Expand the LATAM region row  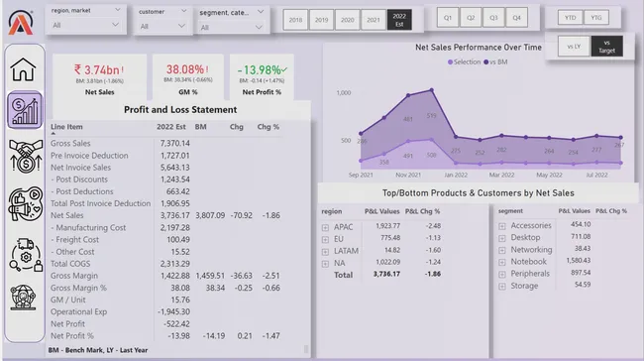pos(325,252)
